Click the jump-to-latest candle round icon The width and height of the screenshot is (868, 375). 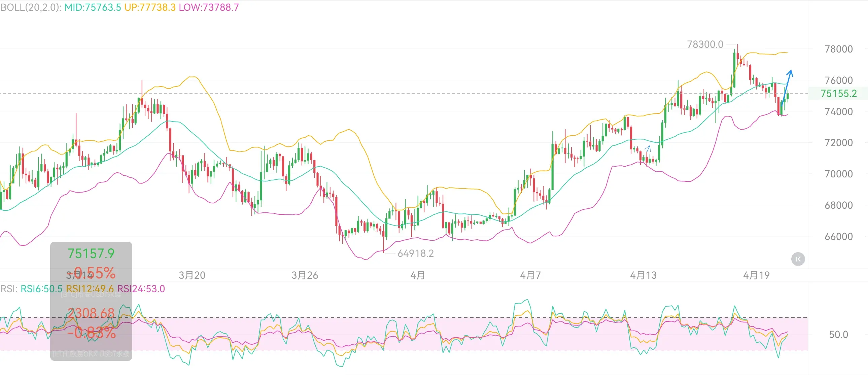[x=798, y=259]
